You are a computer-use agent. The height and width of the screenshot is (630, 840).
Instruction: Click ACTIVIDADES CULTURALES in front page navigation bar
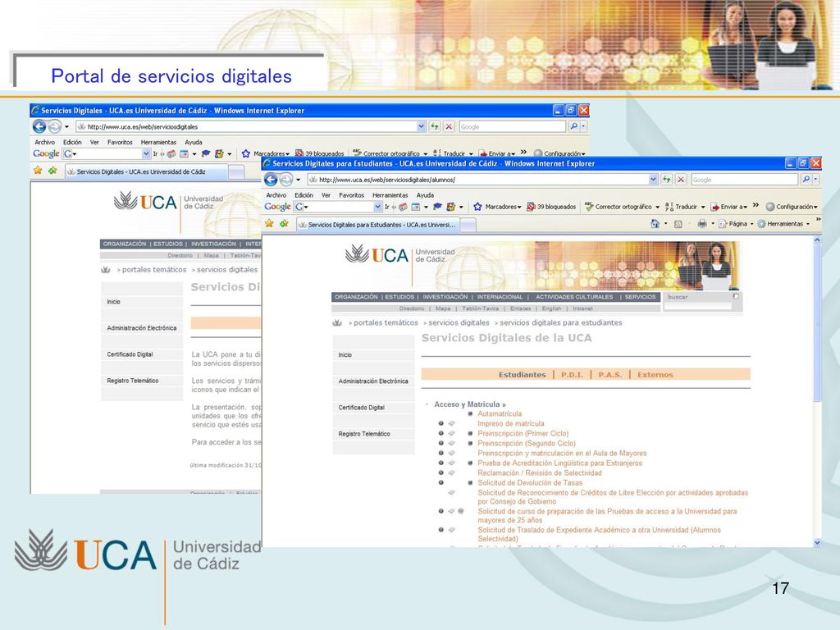pos(573,297)
